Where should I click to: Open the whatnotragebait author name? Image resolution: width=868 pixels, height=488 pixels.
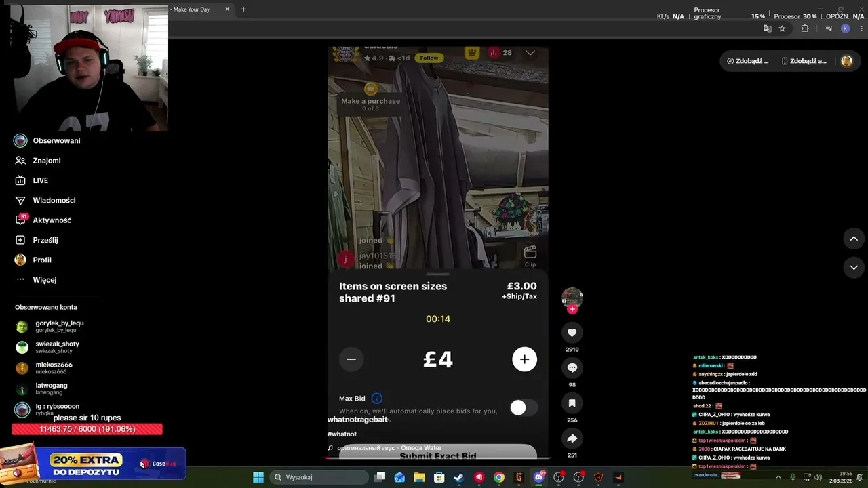[357, 420]
